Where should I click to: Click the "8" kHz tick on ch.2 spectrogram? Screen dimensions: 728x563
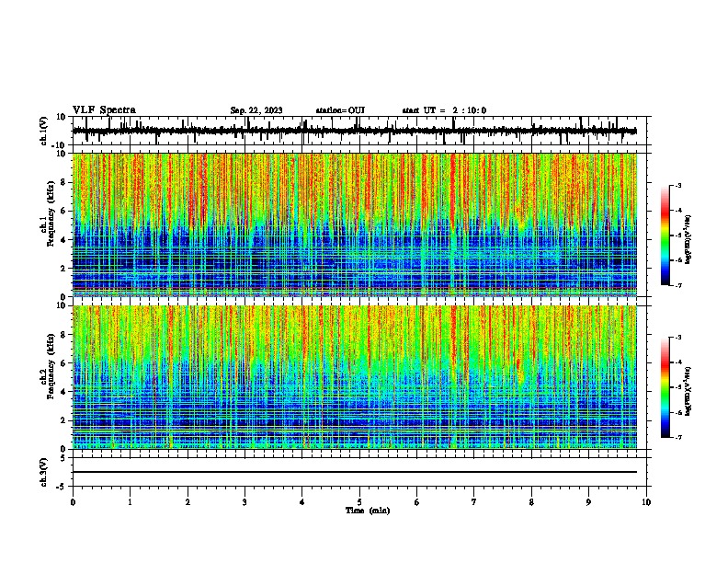click(x=64, y=335)
